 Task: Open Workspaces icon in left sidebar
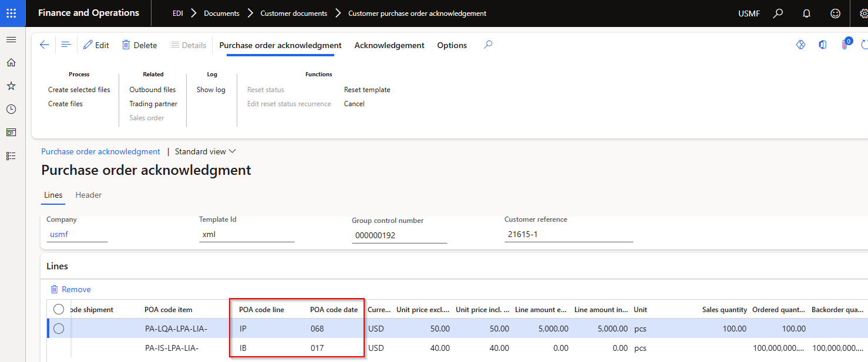pos(11,133)
